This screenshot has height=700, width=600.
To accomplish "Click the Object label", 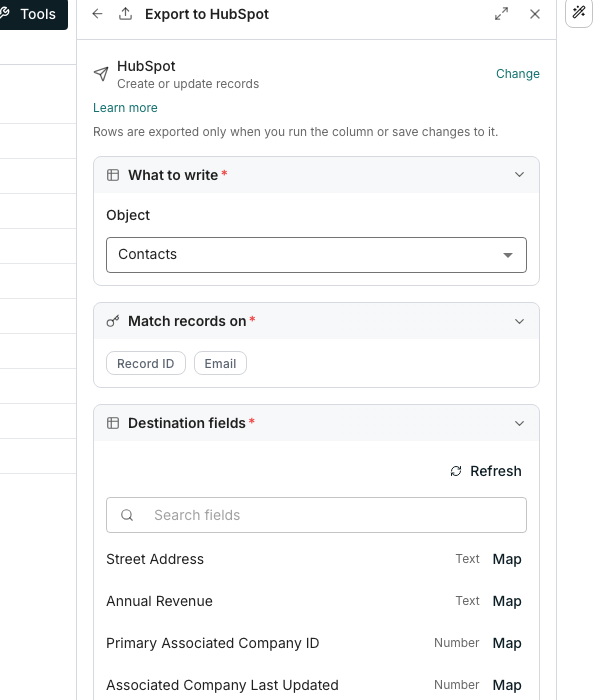I will pos(128,215).
